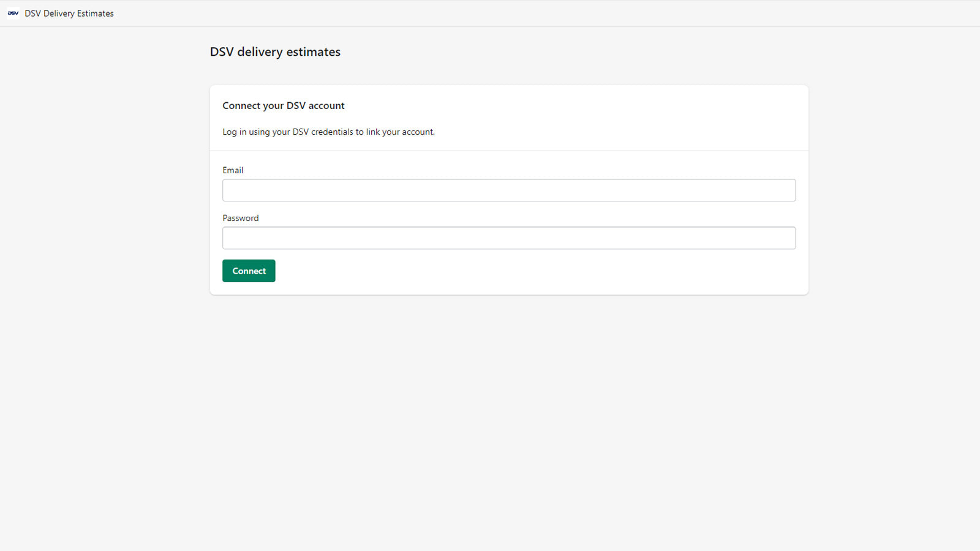Viewport: 980px width, 551px height.
Task: Focus the Password input field
Action: point(509,238)
